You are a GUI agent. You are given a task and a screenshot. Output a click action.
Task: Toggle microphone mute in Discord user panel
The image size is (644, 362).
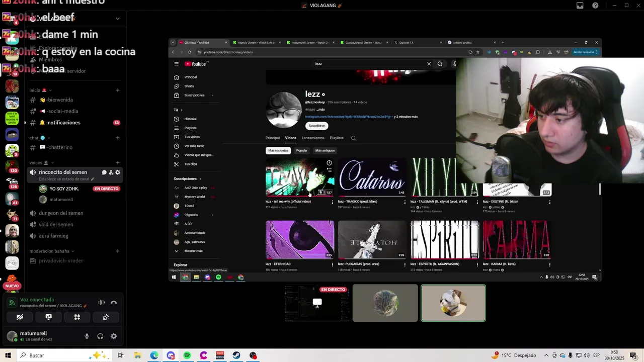pyautogui.click(x=87, y=336)
